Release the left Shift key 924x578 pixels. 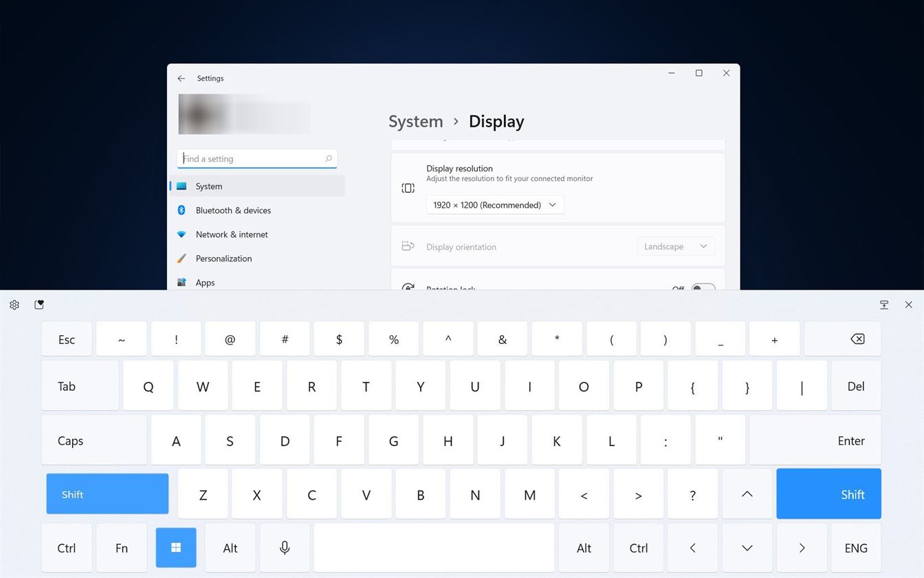tap(107, 494)
